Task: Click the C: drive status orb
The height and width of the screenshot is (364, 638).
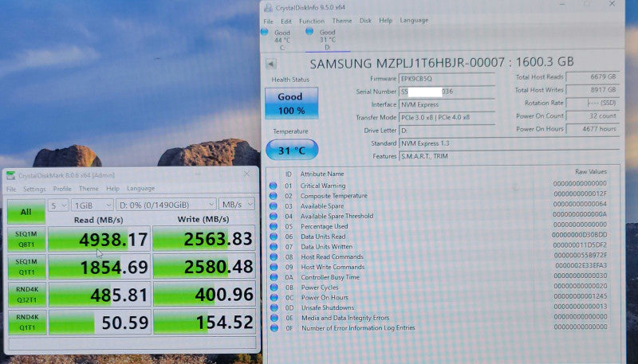Action: [x=265, y=32]
